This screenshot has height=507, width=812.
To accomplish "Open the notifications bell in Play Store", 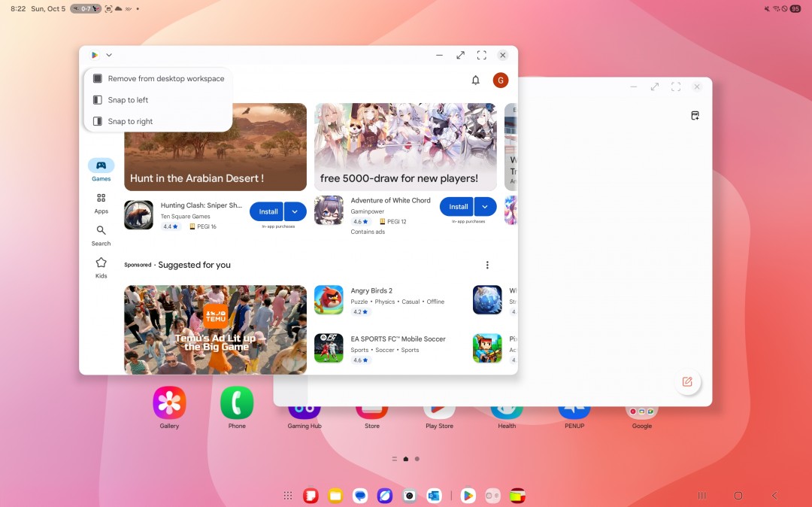I will point(475,80).
